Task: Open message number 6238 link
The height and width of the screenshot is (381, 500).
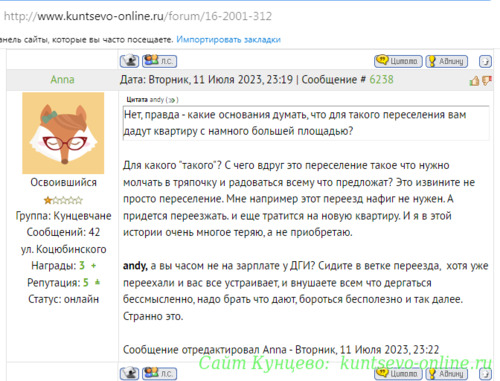Action: [381, 80]
